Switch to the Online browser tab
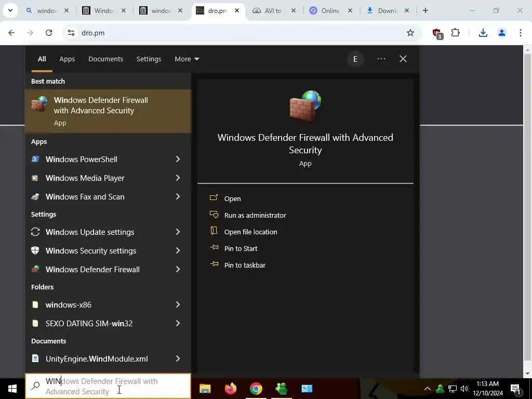The height and width of the screenshot is (399, 532). coord(331,10)
